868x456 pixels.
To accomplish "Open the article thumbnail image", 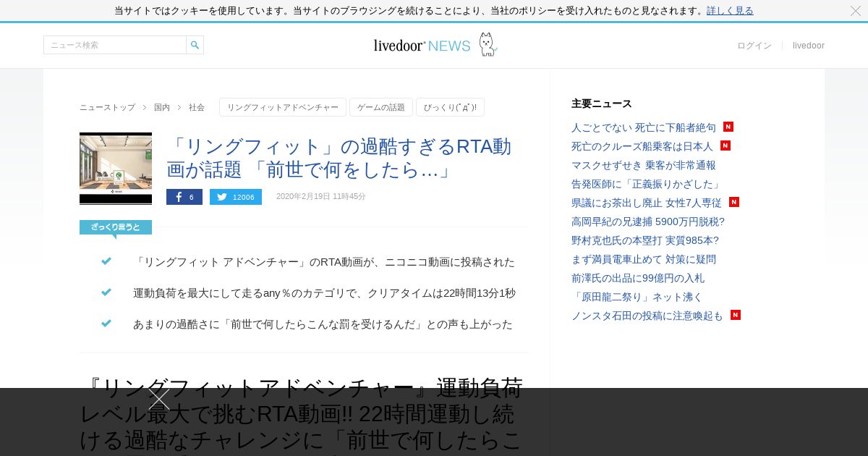I will click(x=116, y=169).
